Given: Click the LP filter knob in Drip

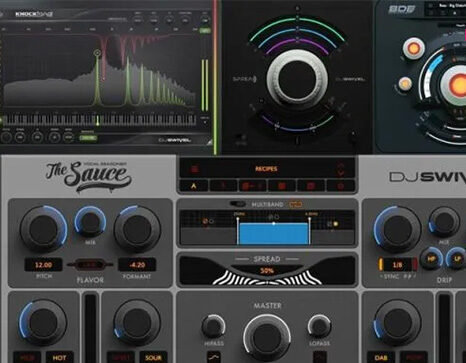Looking at the screenshot, I should (457, 259).
